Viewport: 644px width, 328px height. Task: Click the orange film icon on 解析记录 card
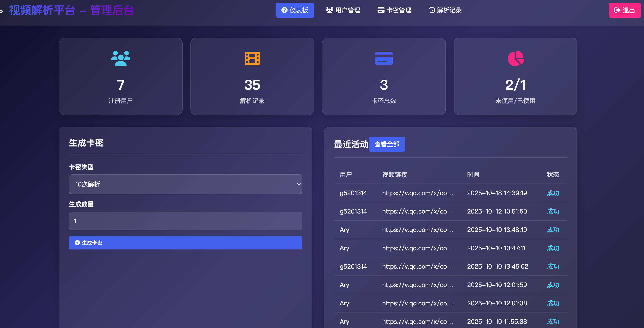(252, 58)
